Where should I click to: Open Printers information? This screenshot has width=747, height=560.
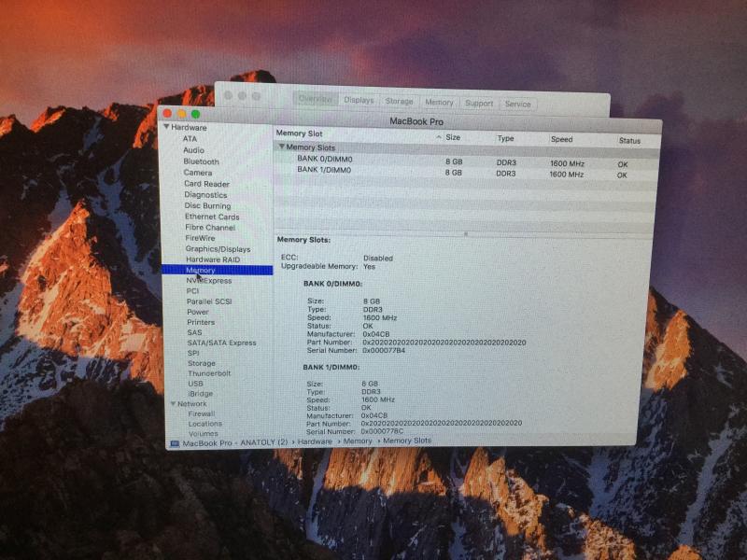pos(201,322)
